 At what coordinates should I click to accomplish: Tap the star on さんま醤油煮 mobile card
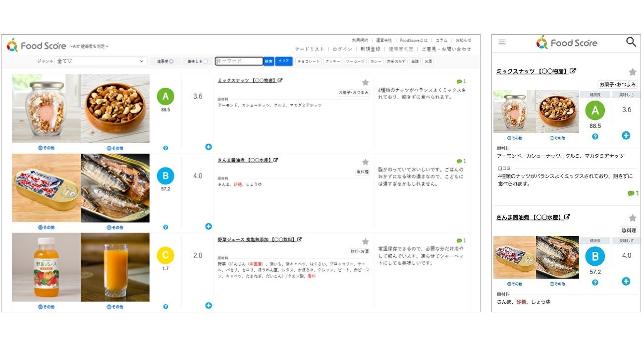(x=632, y=218)
